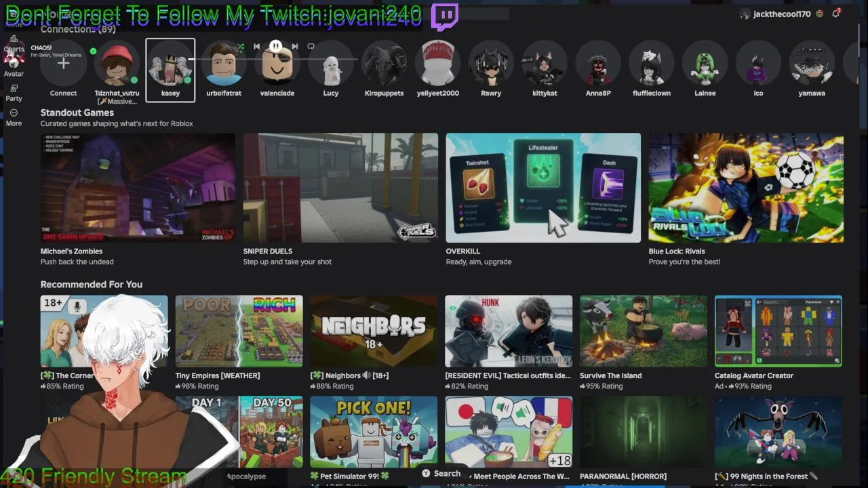Click the Connections (89) heading
This screenshot has height=488, width=868.
[78, 29]
